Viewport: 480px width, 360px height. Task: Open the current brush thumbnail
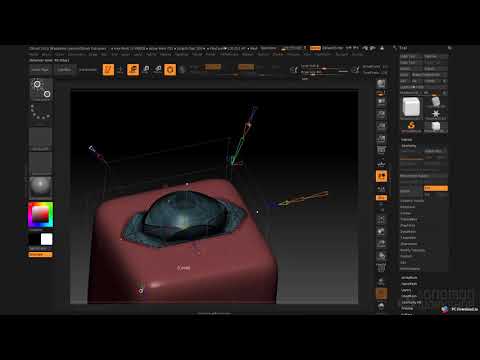pos(41,89)
